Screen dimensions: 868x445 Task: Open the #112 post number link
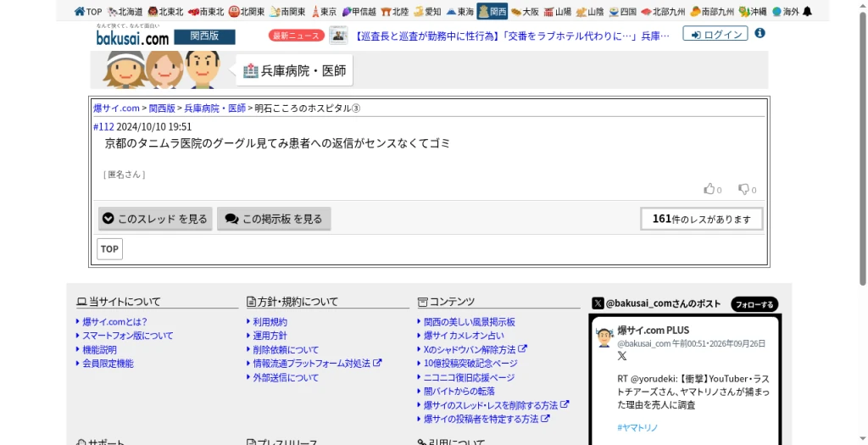pyautogui.click(x=103, y=127)
